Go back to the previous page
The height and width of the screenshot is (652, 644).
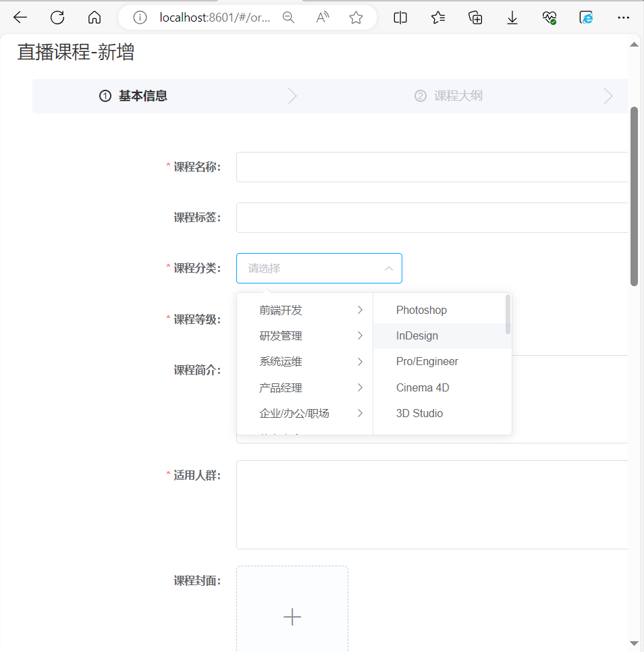[x=20, y=18]
